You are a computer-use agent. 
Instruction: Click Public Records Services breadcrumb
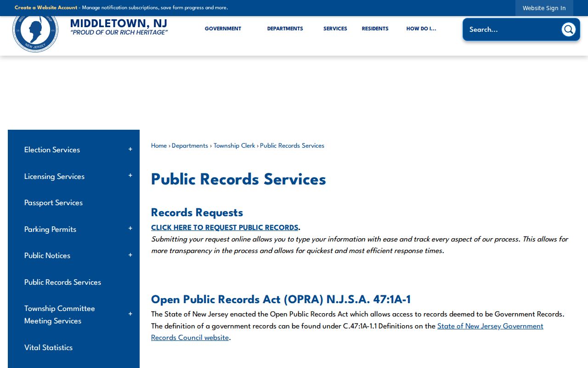(292, 146)
